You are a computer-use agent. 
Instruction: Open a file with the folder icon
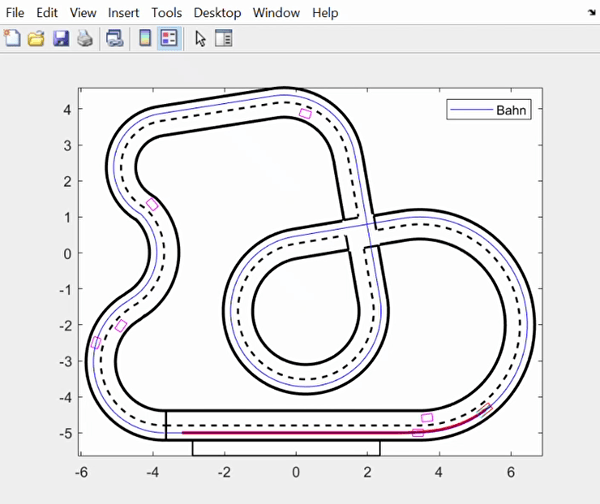[x=36, y=39]
